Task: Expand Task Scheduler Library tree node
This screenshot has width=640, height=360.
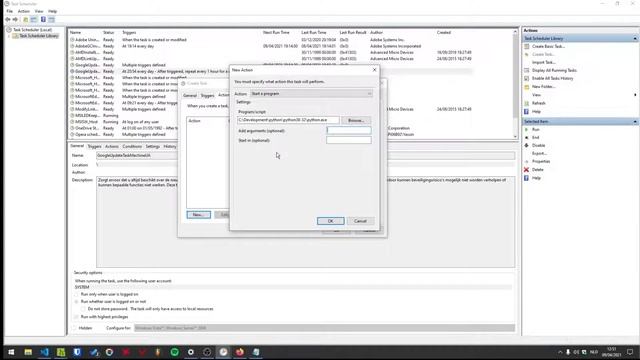Action: click(x=9, y=36)
